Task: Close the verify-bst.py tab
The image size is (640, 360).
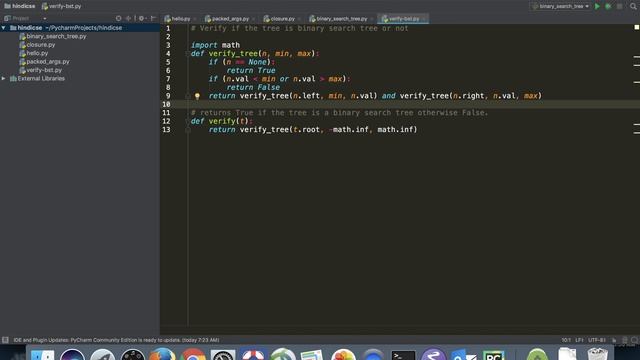Action: pyautogui.click(x=424, y=19)
